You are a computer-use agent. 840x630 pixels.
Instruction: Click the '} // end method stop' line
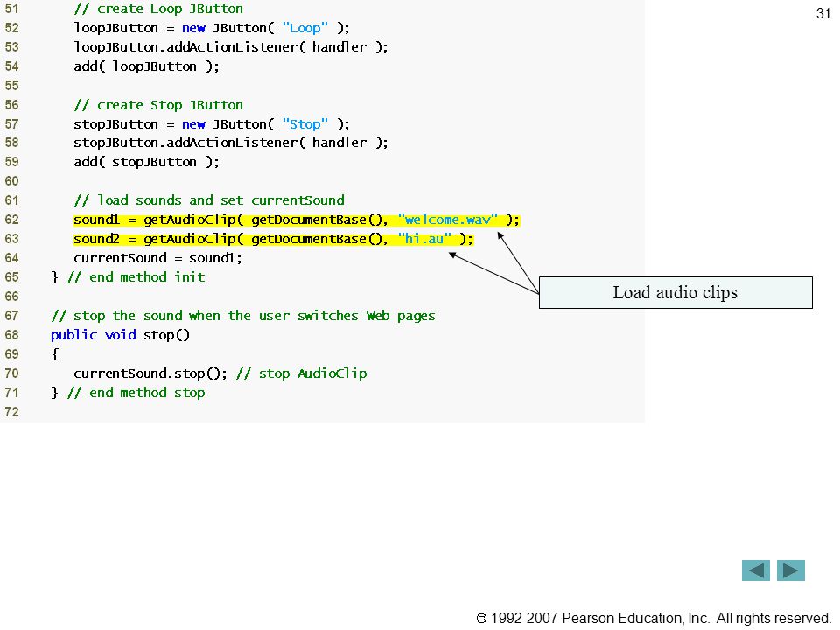128,393
